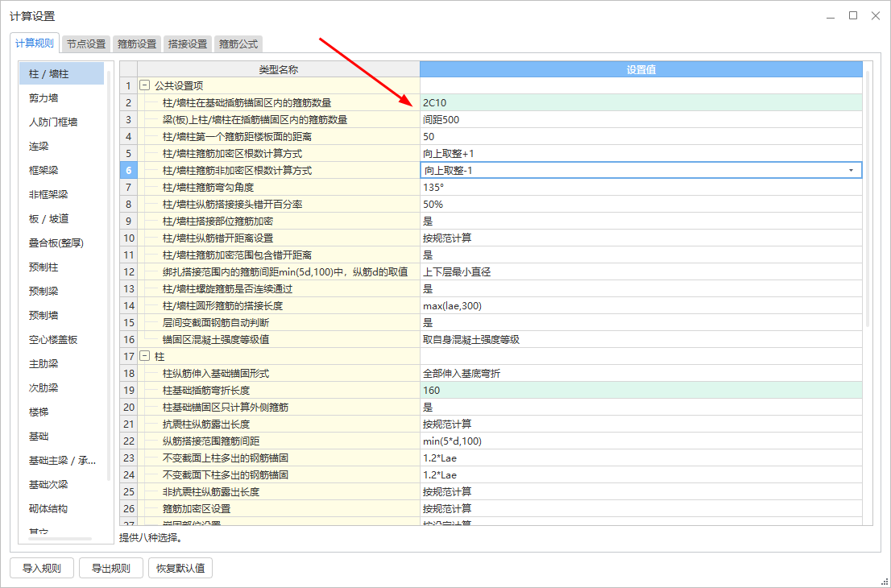Screen dimensions: 891x588
Task: Click the category list vertical scrollbar
Action: pos(109,275)
